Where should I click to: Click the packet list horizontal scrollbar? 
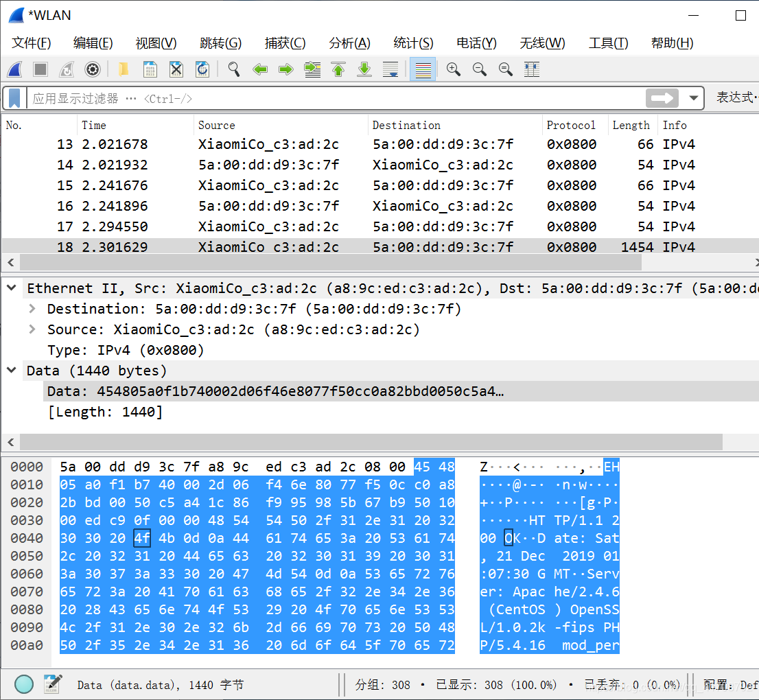331,262
